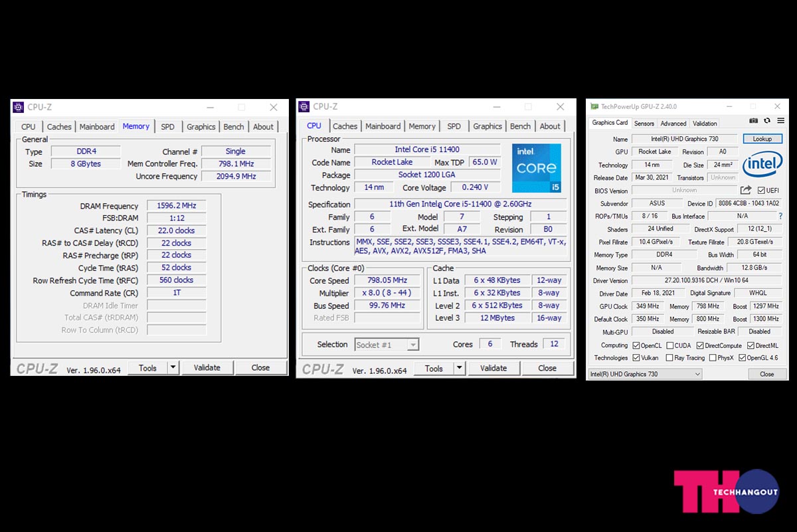Click the Intel logo in GPU-Z
797x532 pixels.
pyautogui.click(x=762, y=165)
